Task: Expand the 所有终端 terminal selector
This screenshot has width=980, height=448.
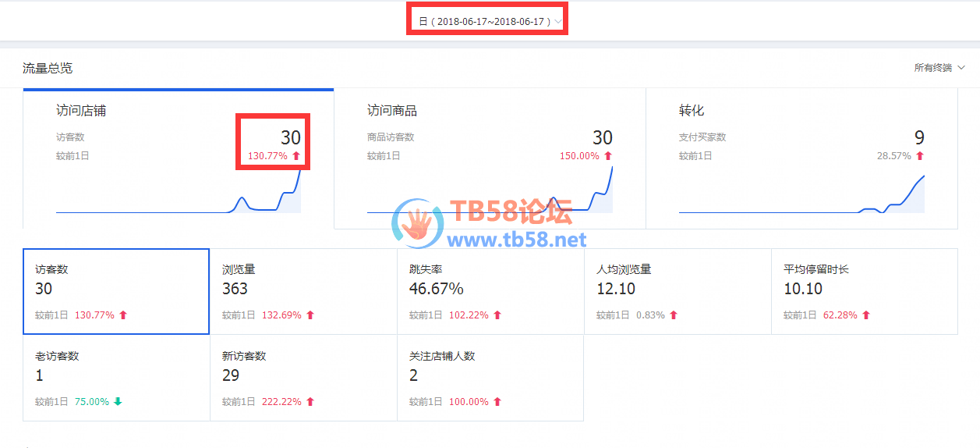Action: 939,68
